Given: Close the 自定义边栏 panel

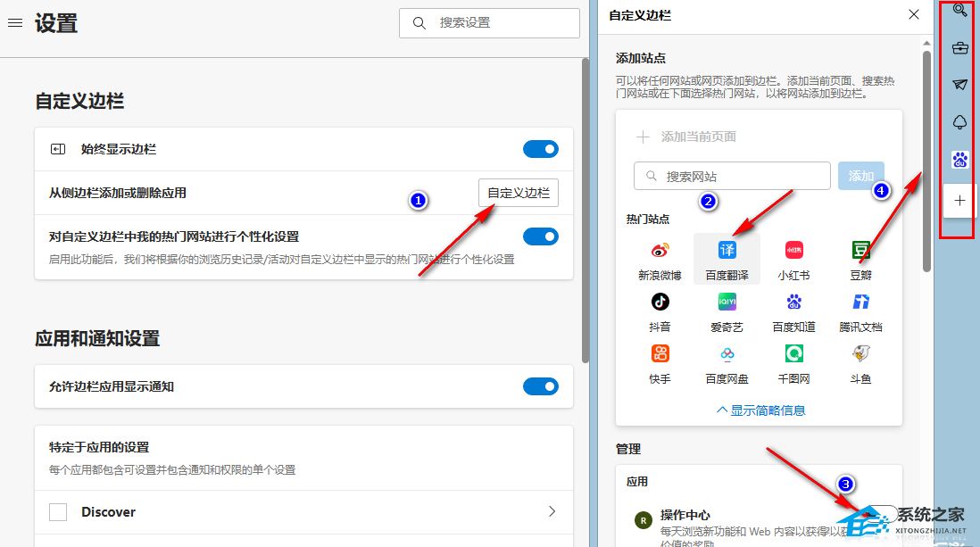Looking at the screenshot, I should (913, 14).
